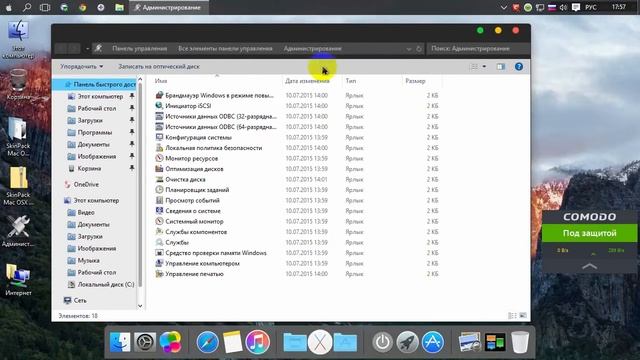Click Панель управления breadcrumb
The height and width of the screenshot is (360, 640).
coord(140,49)
